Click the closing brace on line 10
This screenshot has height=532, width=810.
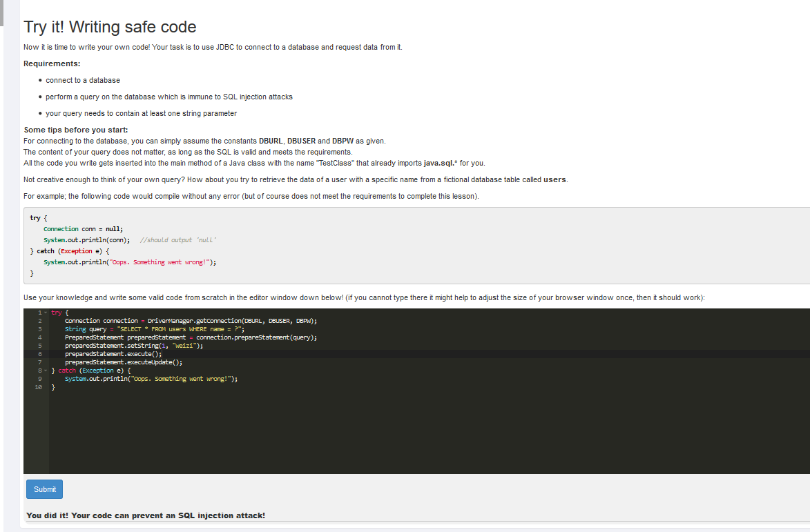point(52,387)
